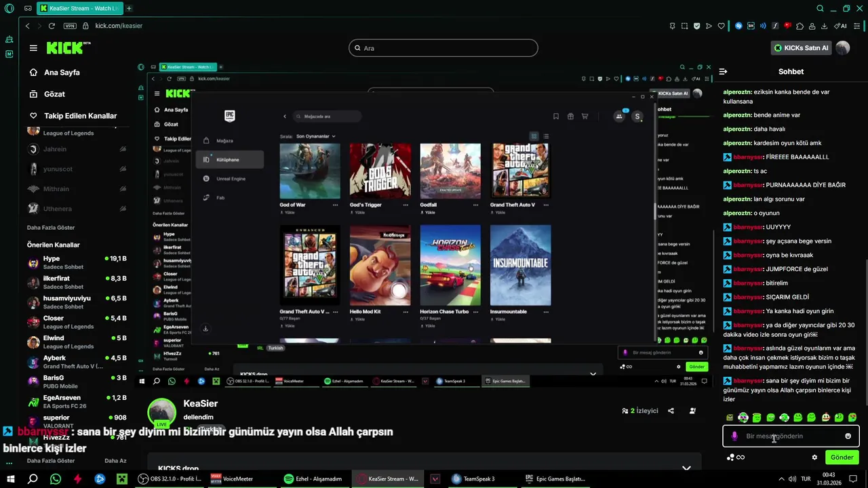The image size is (868, 488).
Task: Click the WhatsApp taskbar icon
Action: coord(55,479)
